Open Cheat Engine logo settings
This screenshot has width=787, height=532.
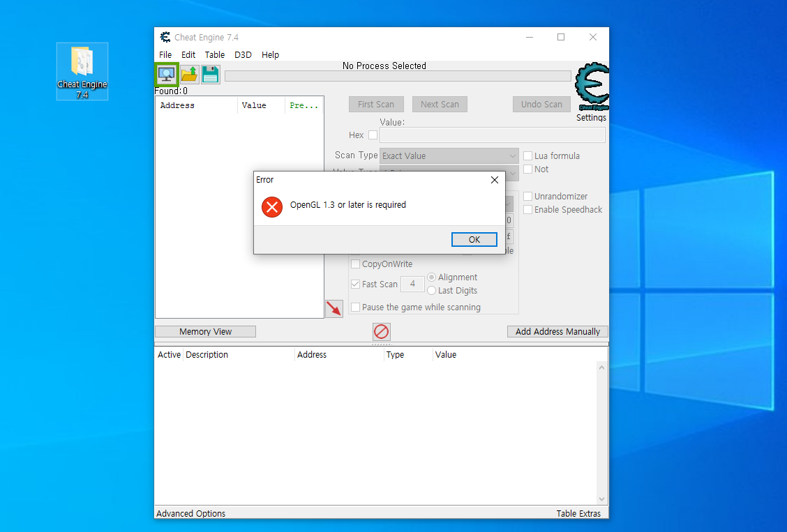tap(592, 86)
